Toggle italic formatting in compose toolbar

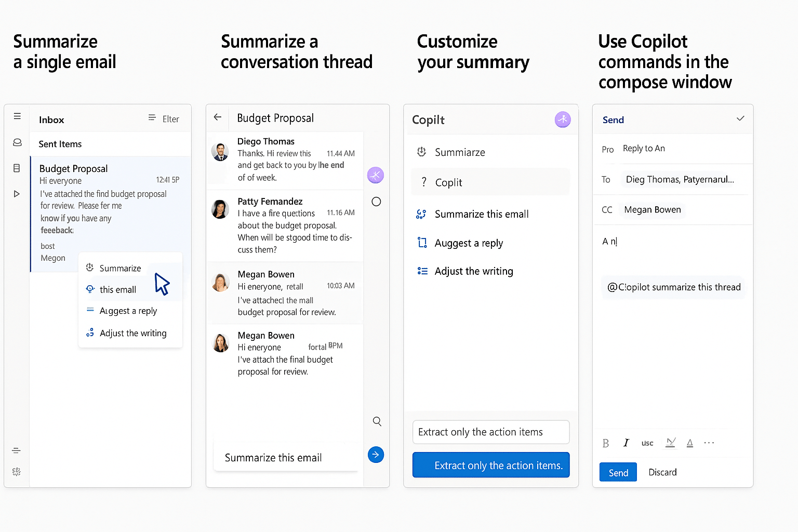click(626, 443)
